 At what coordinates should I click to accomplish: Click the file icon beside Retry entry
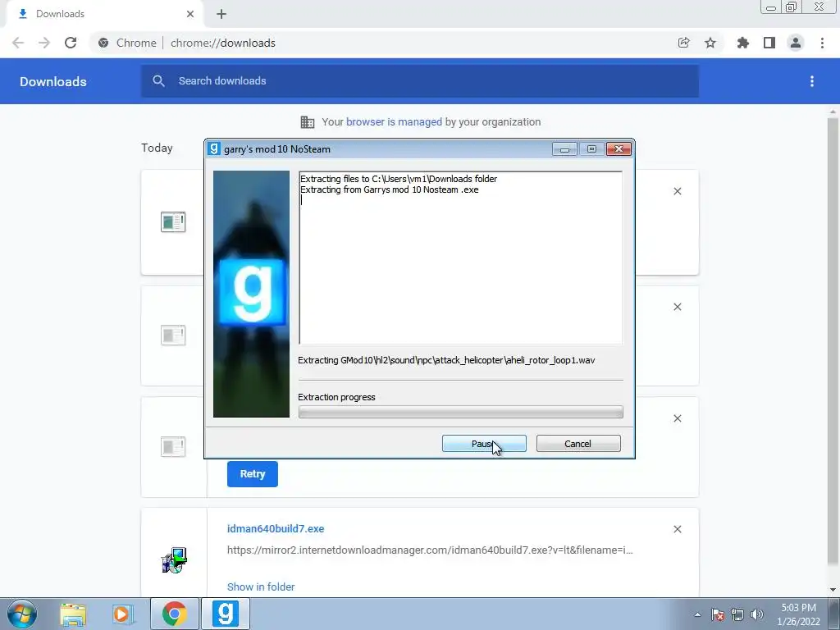173,446
